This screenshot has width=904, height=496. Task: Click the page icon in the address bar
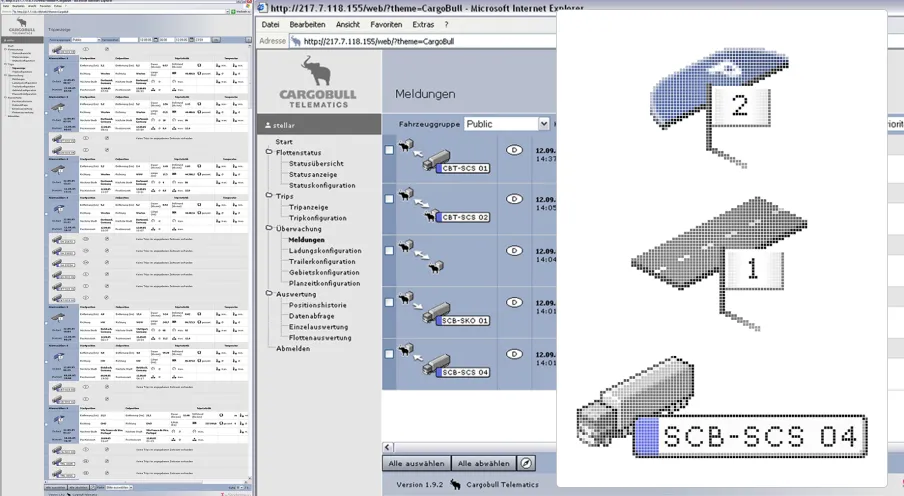click(296, 41)
